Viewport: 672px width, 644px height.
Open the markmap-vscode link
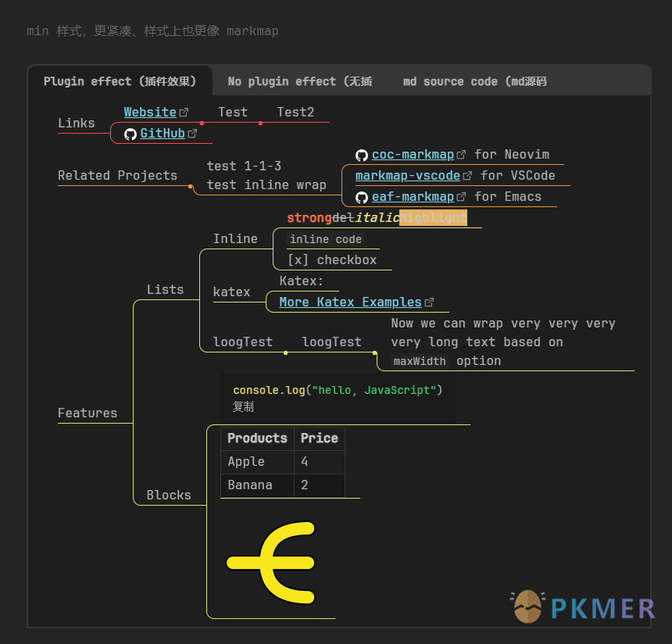pyautogui.click(x=408, y=175)
